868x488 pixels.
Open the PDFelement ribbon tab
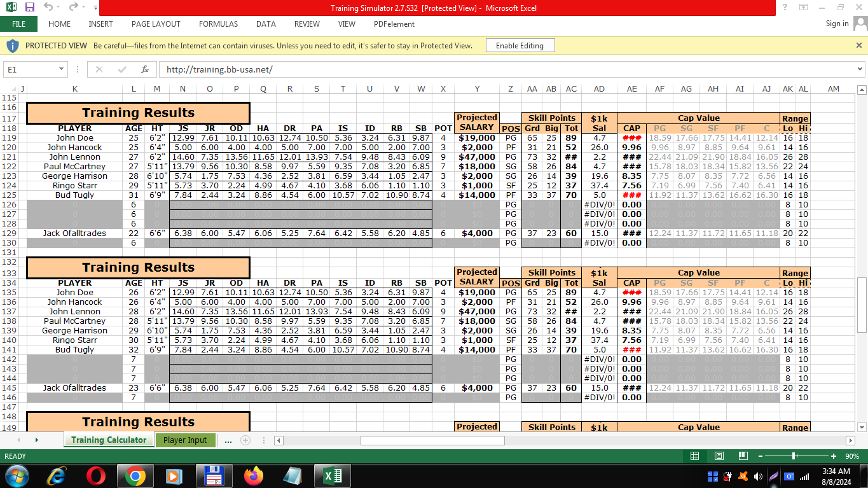coord(394,24)
